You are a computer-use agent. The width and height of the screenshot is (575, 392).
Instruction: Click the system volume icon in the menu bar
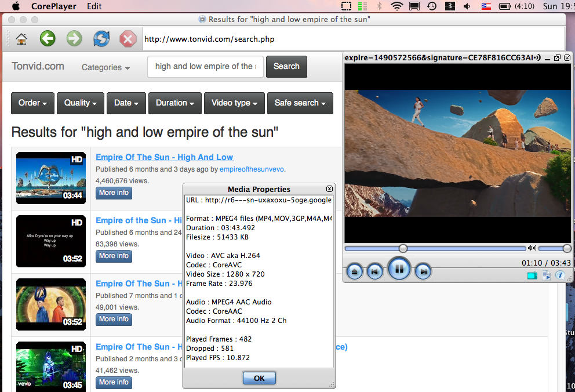[467, 6]
